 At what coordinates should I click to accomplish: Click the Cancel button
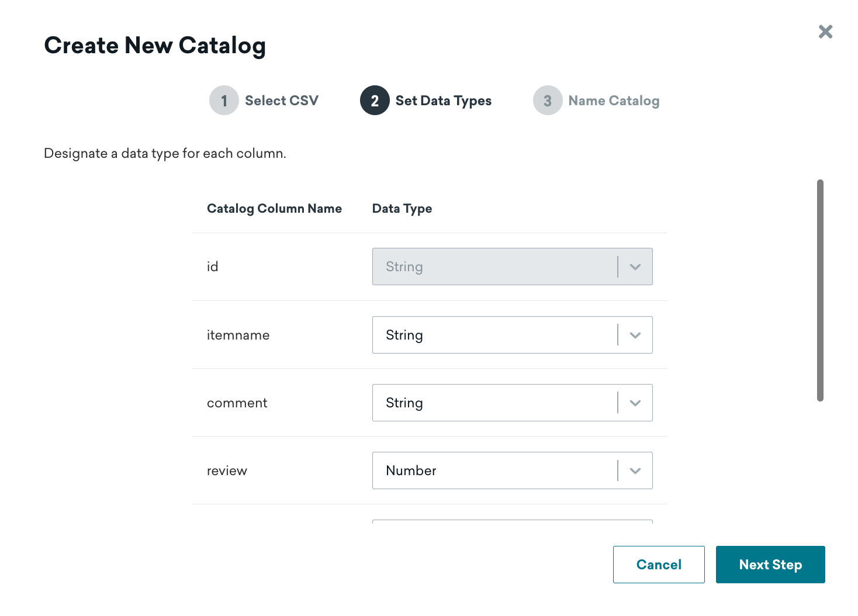pos(659,565)
